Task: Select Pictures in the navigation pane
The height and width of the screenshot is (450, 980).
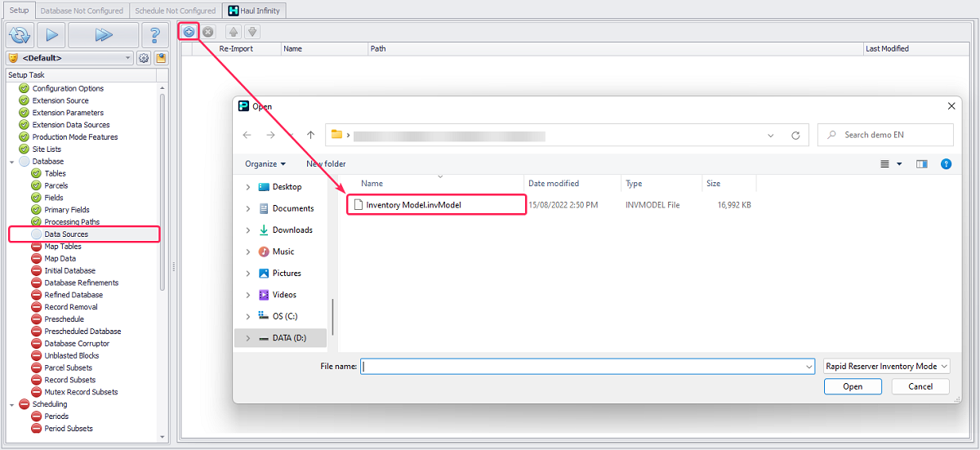Action: pos(287,274)
